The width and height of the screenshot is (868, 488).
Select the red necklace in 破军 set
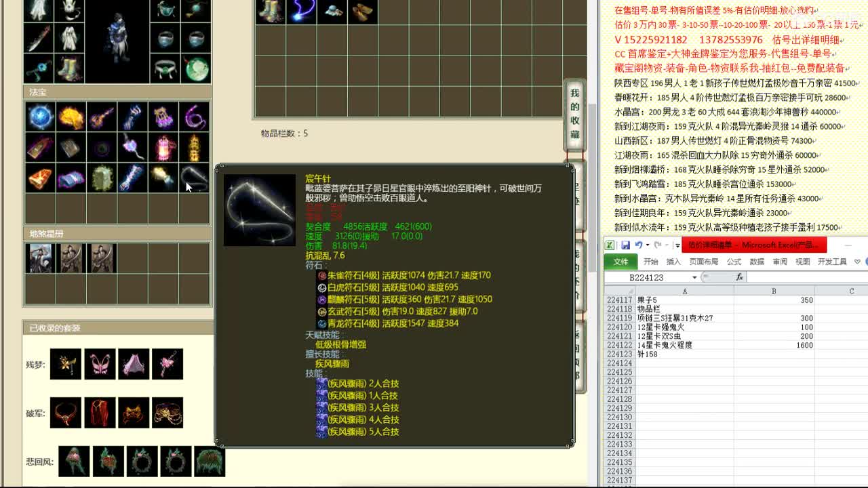[66, 413]
